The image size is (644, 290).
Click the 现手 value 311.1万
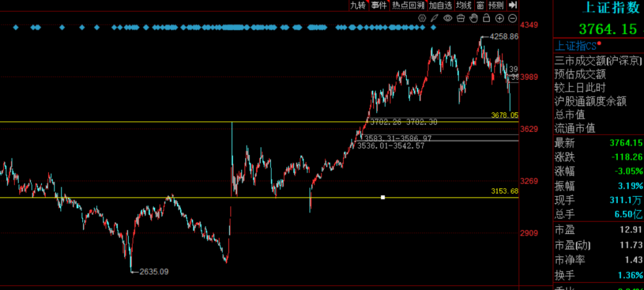tap(626, 200)
